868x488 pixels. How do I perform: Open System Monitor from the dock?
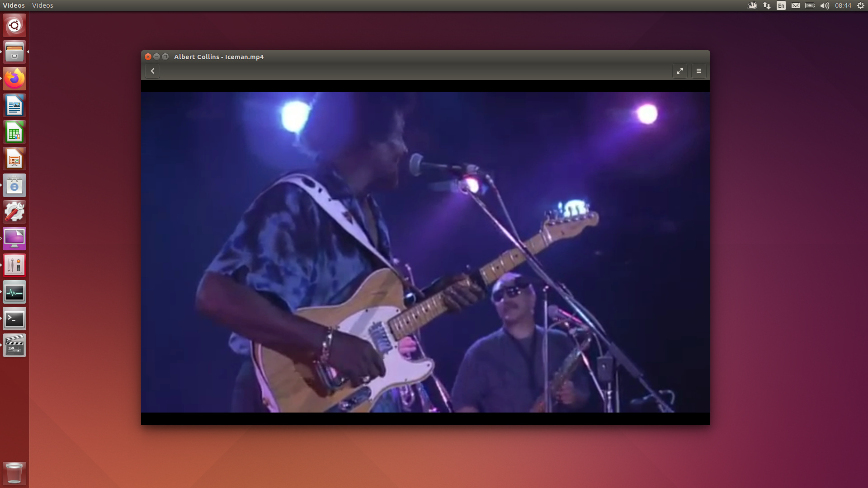click(x=14, y=292)
